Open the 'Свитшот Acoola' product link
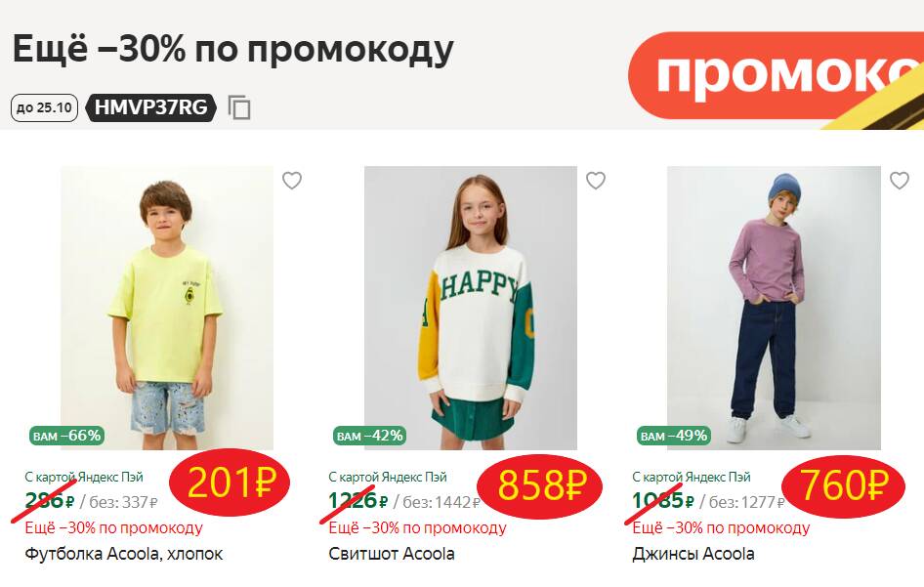 (x=392, y=554)
